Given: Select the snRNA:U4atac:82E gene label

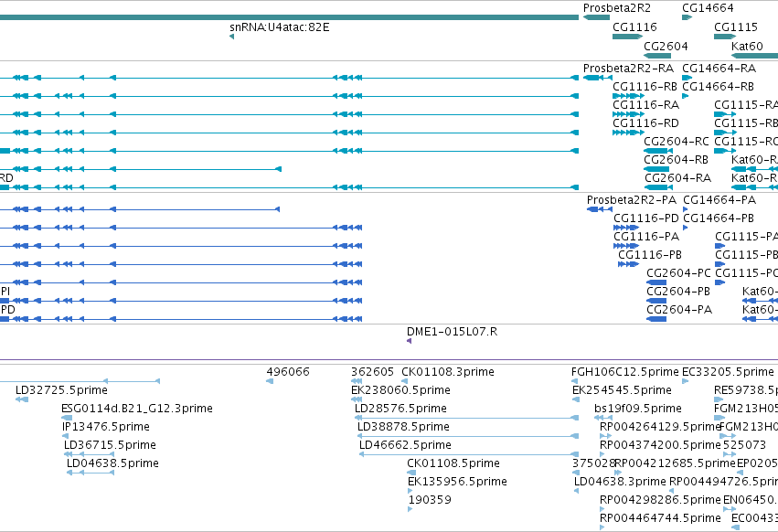Looking at the screenshot, I should [280, 27].
